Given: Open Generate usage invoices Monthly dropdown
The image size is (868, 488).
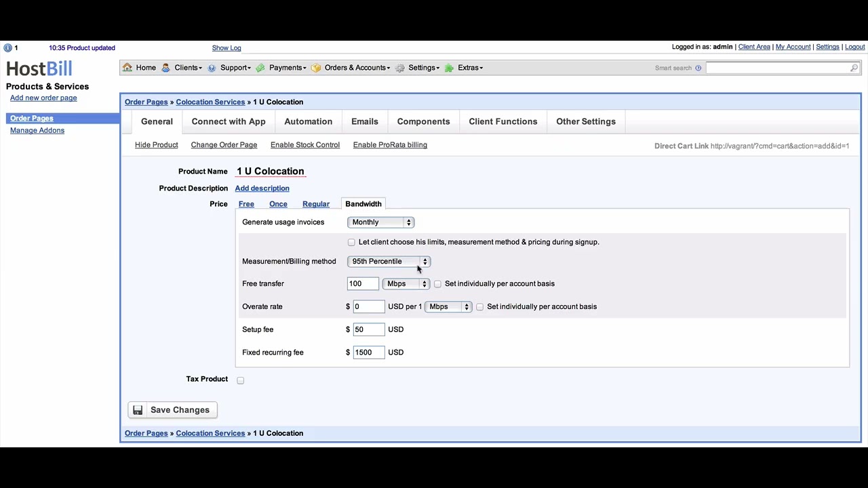Looking at the screenshot, I should coord(380,222).
